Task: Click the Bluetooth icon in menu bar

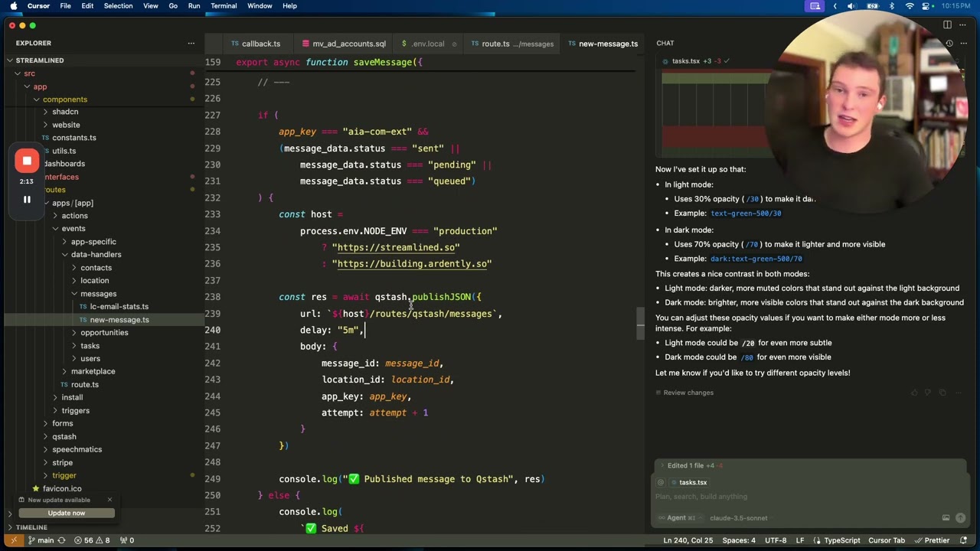Action: point(891,6)
